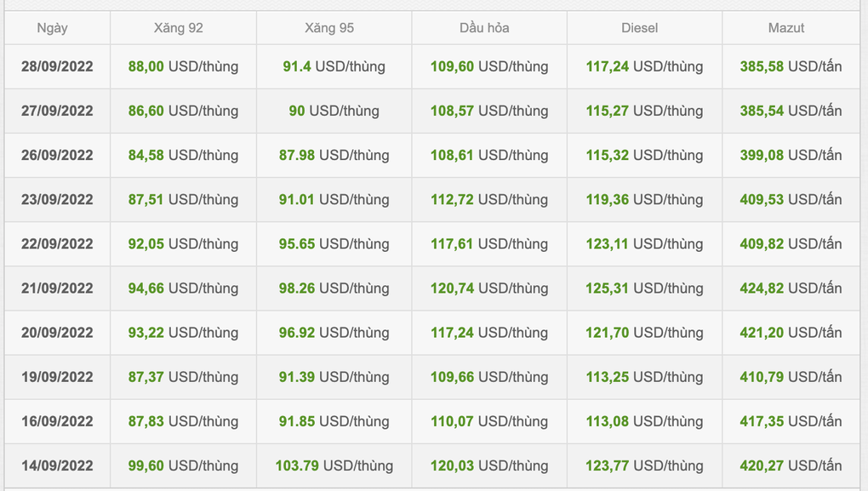The width and height of the screenshot is (868, 491).
Task: Select the 110,07 USD/thùng Dầu hỏa cell
Action: click(489, 421)
